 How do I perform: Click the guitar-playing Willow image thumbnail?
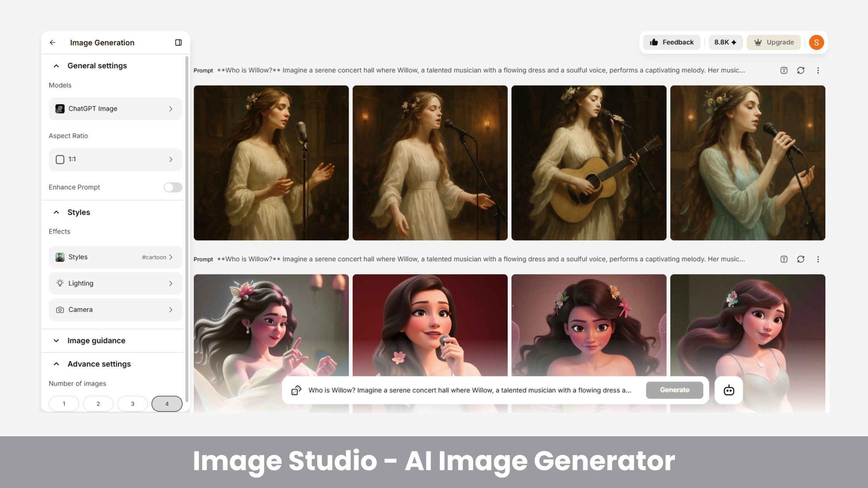pyautogui.click(x=589, y=163)
